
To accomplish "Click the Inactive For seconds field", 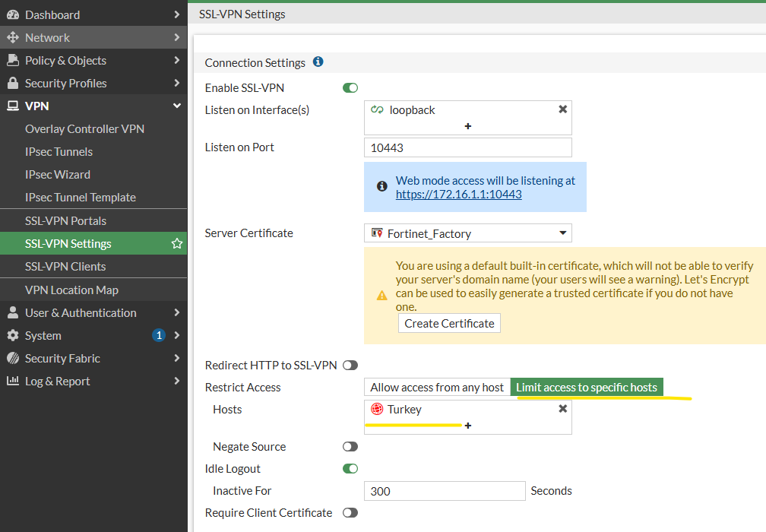I will point(445,491).
